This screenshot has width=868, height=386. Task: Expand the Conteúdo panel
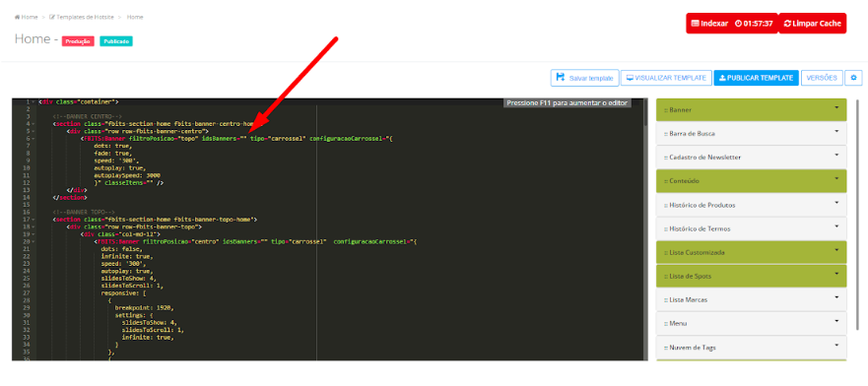[751, 181]
